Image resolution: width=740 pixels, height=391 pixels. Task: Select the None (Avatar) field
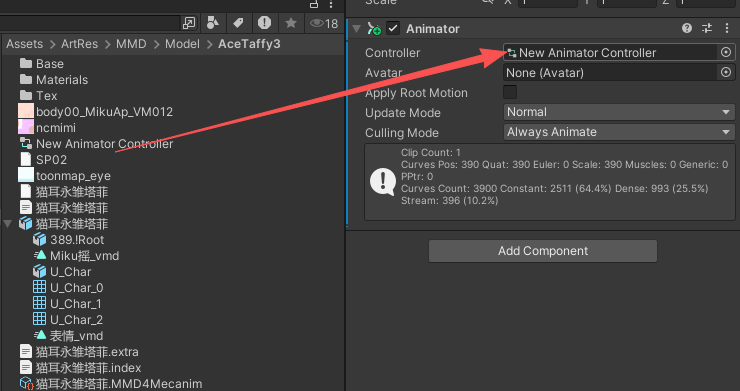610,73
